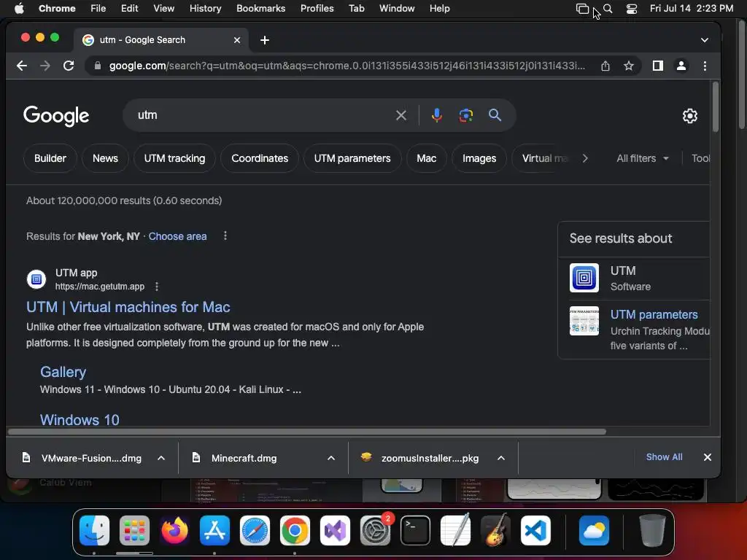
Task: Expand options for Minecraft.dmg download
Action: (x=331, y=458)
